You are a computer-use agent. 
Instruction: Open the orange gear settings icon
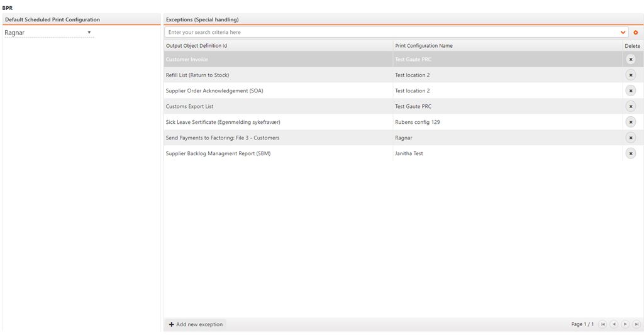636,32
